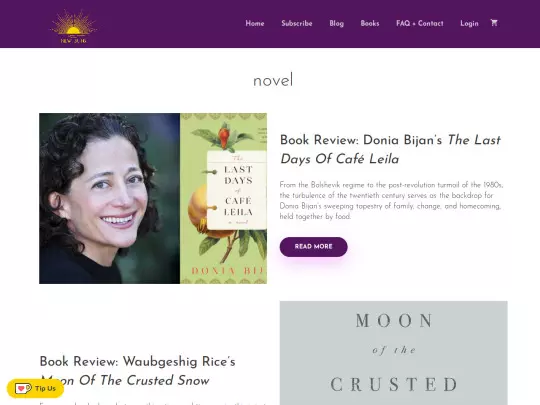Click the Crusted Snow review excerpt text

[x=153, y=403]
